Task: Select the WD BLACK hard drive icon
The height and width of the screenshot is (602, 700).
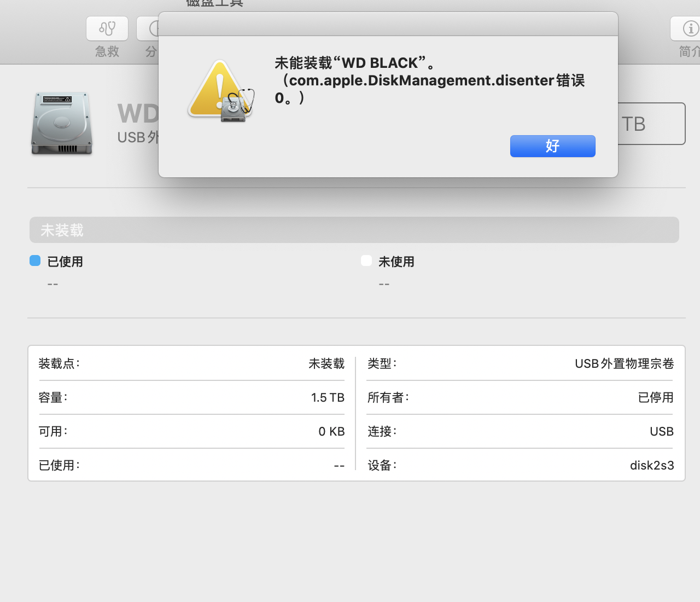Action: (62, 124)
